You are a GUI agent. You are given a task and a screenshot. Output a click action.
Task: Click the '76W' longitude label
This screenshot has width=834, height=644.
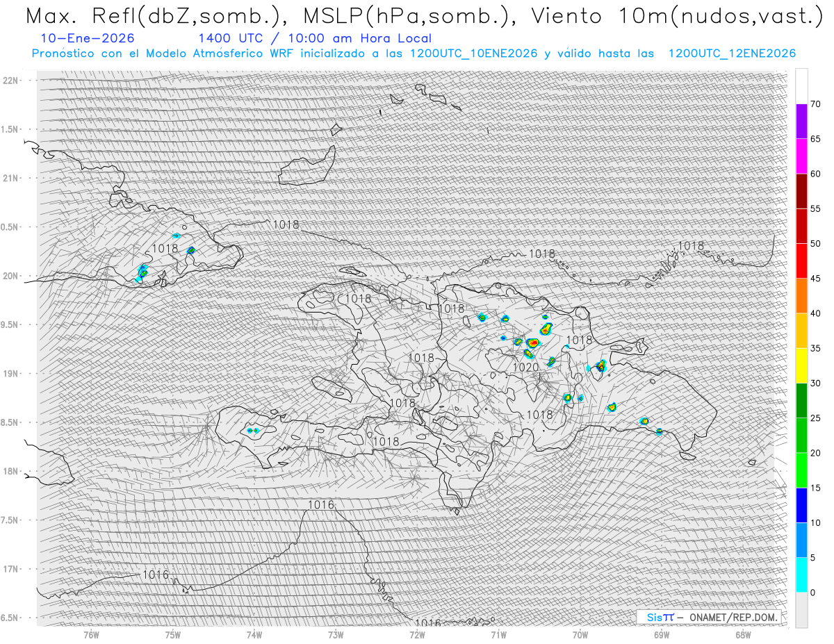coord(91,634)
